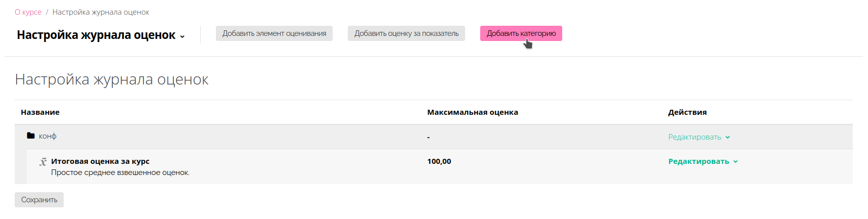Click the Сохранить button

tap(39, 200)
